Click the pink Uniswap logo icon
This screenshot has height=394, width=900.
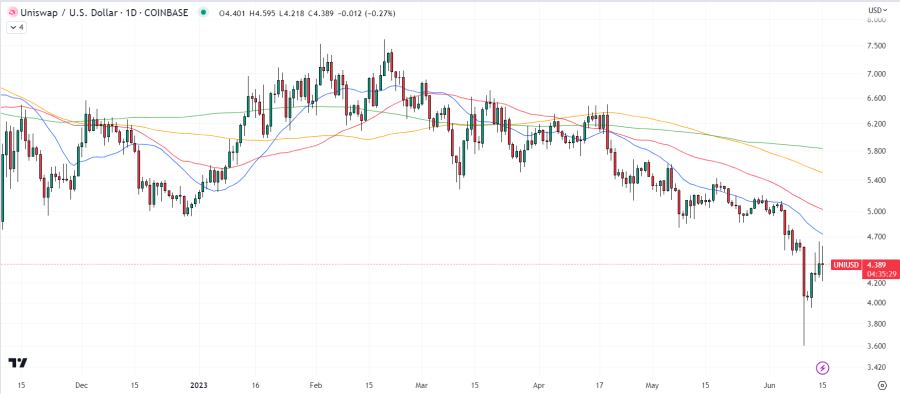click(x=12, y=13)
